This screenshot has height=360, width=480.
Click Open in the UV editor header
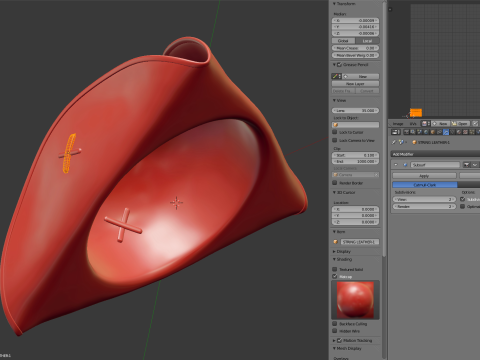tap(460, 124)
